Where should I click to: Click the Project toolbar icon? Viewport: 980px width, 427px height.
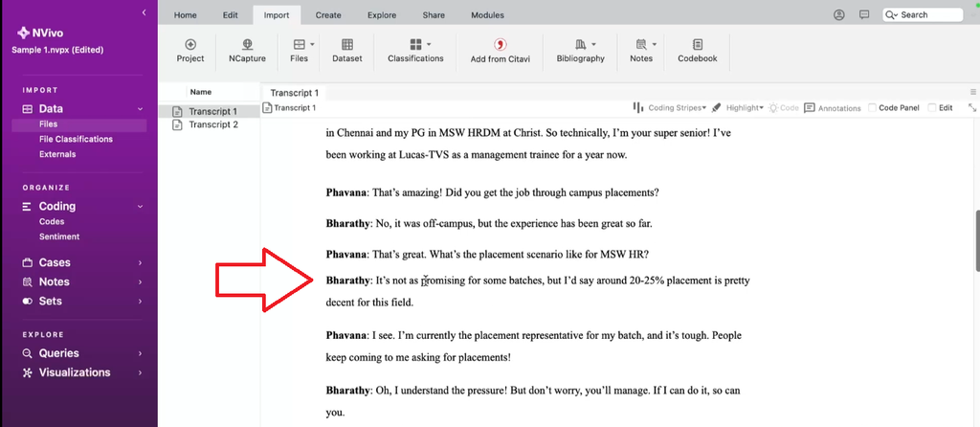(x=190, y=44)
